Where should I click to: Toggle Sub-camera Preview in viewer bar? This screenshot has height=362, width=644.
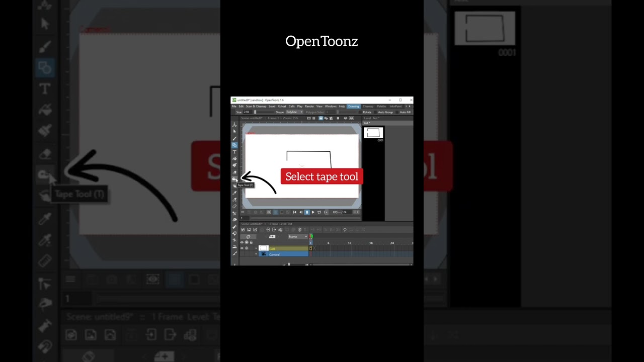(351, 118)
